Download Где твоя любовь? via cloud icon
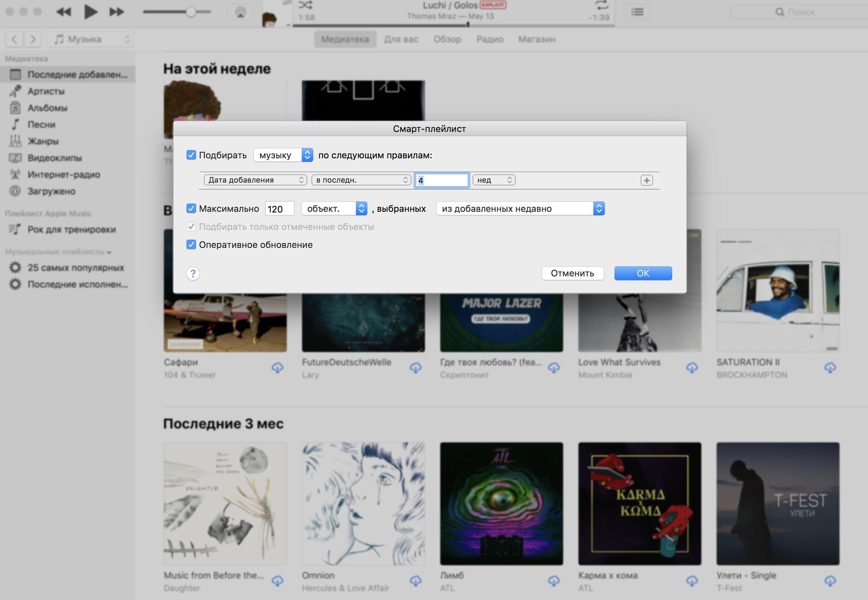The height and width of the screenshot is (600, 868). click(554, 368)
